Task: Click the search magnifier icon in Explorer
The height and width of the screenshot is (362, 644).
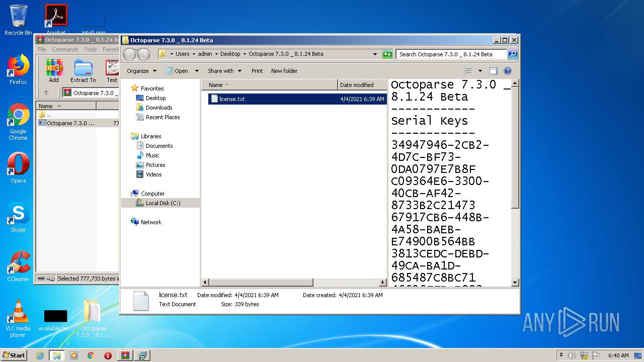Action: click(x=512, y=54)
